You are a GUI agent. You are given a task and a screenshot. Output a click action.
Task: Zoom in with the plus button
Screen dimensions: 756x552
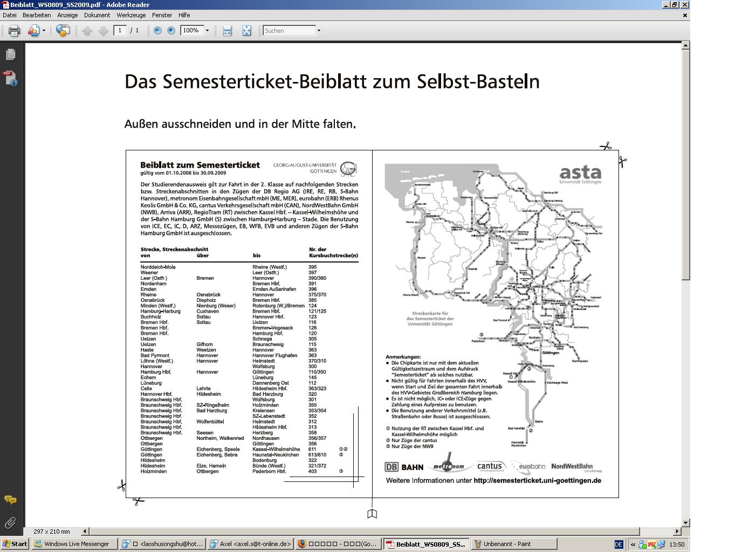[171, 31]
